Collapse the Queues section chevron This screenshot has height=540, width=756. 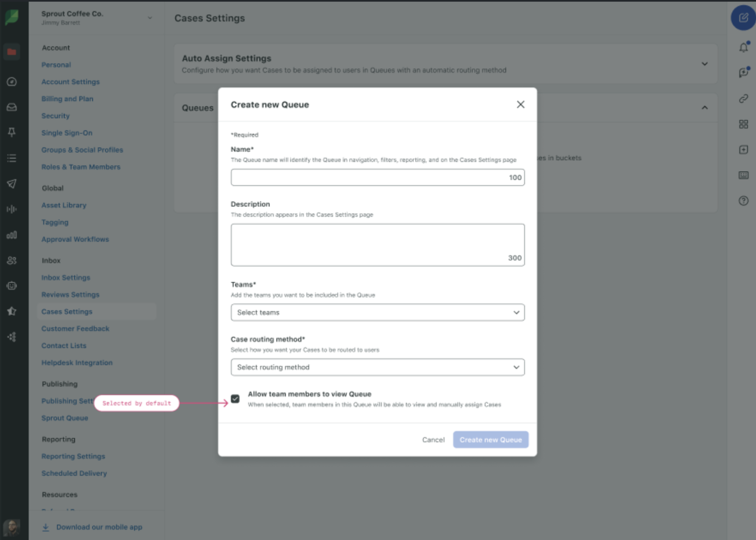click(704, 108)
